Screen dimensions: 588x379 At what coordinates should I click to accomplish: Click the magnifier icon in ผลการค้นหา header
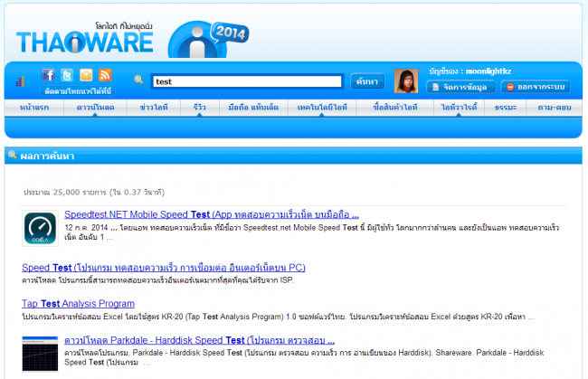(x=13, y=155)
